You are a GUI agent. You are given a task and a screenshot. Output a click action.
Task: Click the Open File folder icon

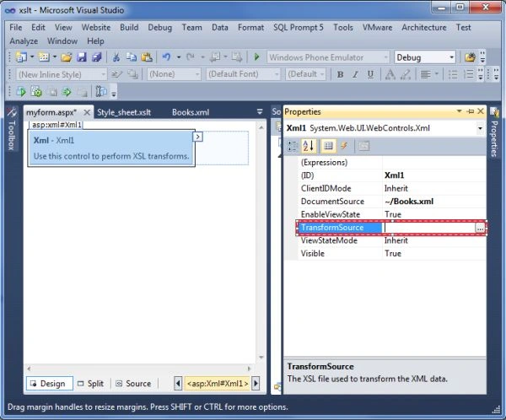66,57
